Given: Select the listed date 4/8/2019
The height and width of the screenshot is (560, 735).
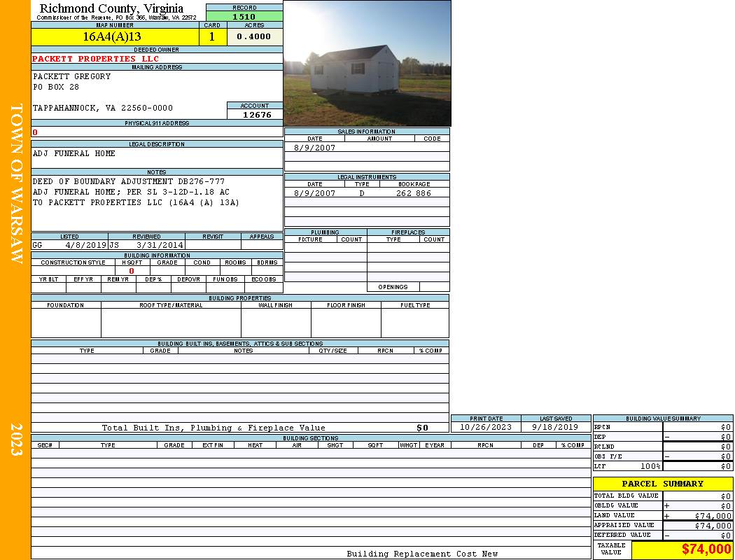Looking at the screenshot, I should click(85, 246).
